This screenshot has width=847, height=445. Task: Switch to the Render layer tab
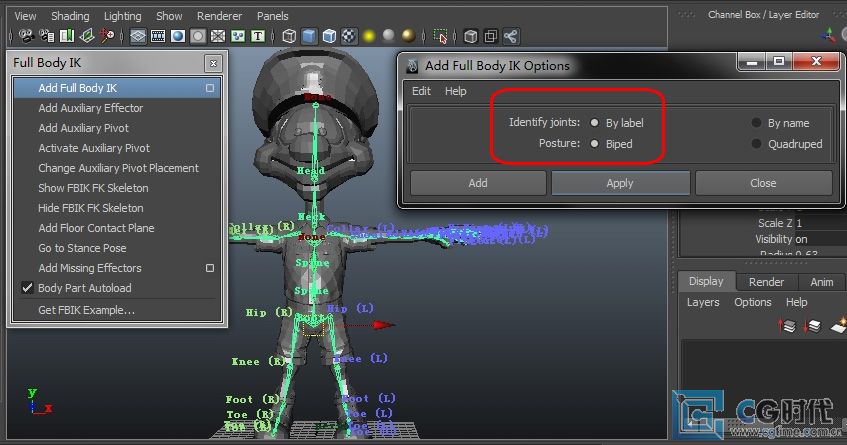pyautogui.click(x=766, y=282)
